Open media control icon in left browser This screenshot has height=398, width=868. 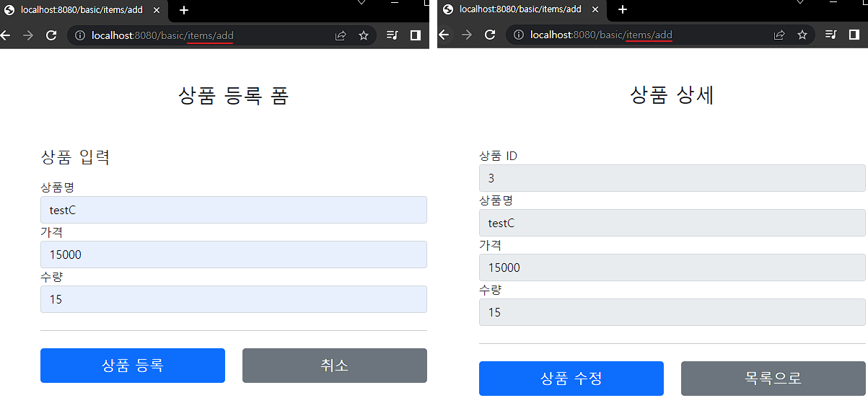click(x=393, y=35)
